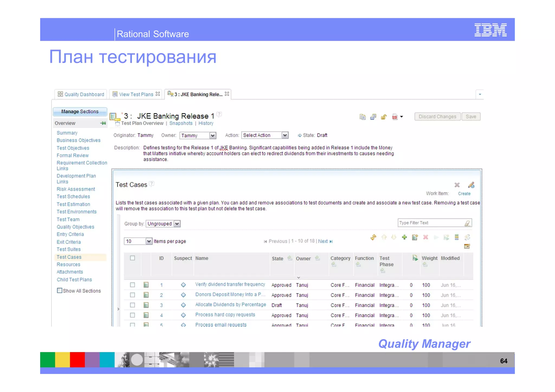Click the print view icon in header
The image size is (555, 392).
373,117
